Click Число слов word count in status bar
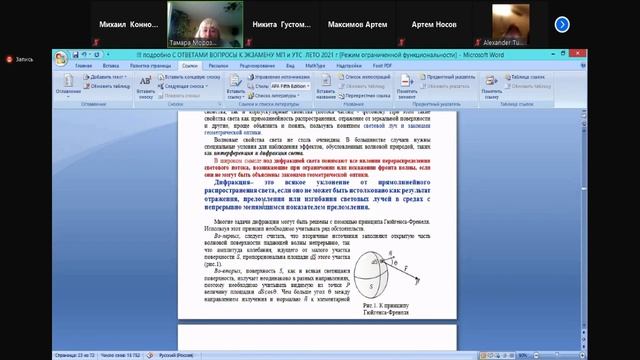 (120, 356)
